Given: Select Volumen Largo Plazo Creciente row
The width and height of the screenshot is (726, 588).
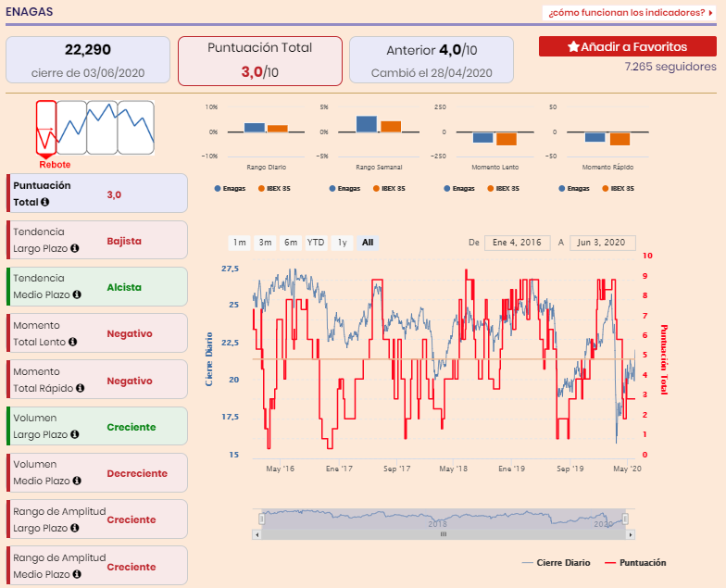Looking at the screenshot, I should coord(97,426).
